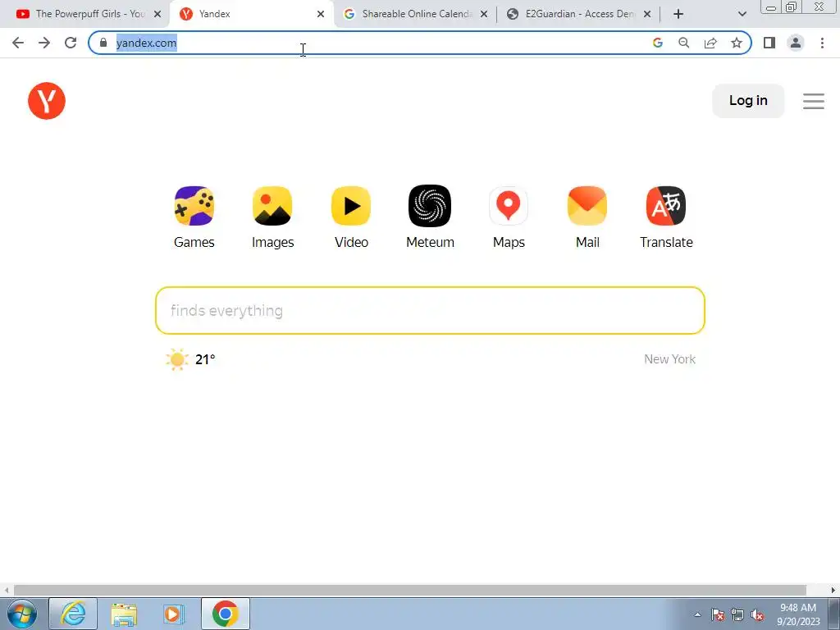Open Windows Explorer folder in taskbar

pyautogui.click(x=124, y=614)
